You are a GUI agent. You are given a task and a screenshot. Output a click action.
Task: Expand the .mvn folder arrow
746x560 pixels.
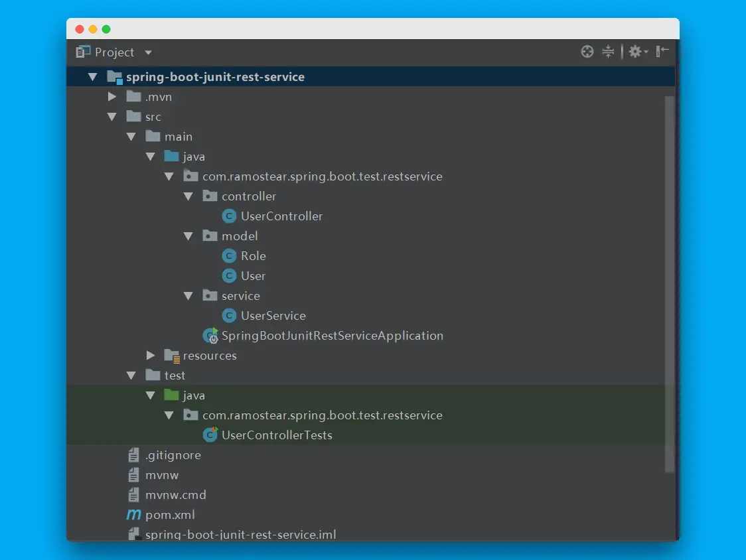112,97
